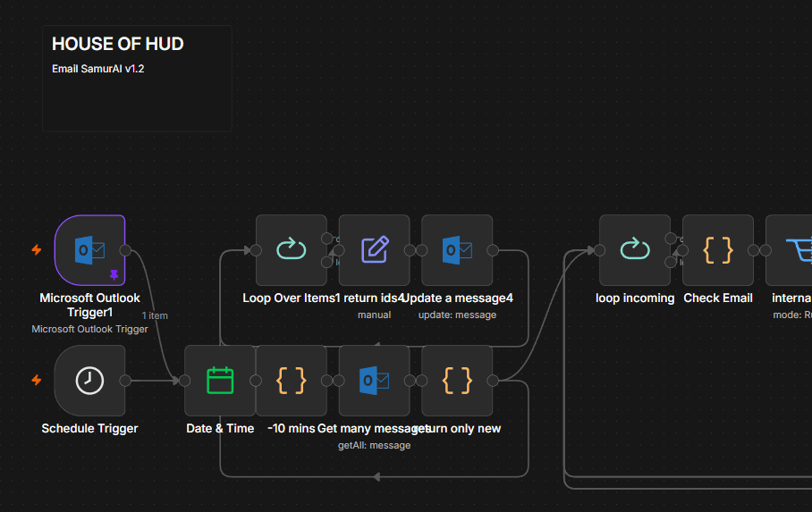Viewport: 812px width, 512px height.
Task: Select the Date & Time calendar node
Action: [220, 381]
